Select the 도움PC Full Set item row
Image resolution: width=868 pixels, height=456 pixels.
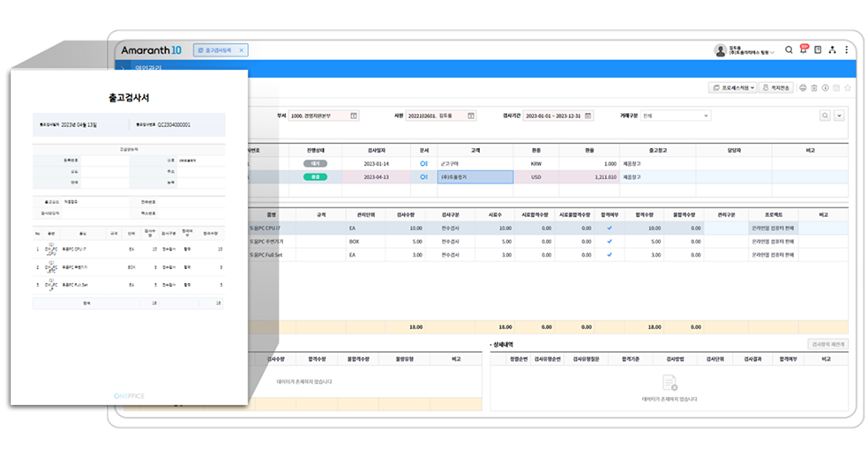coord(548,255)
